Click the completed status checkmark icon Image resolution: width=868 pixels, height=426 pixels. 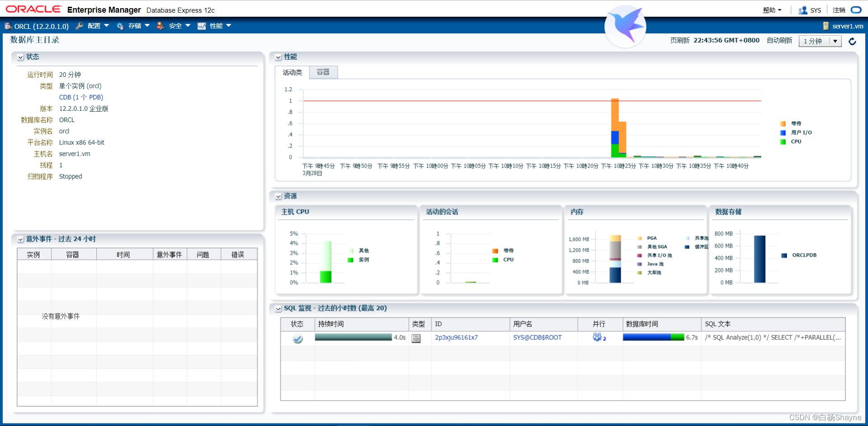[x=297, y=338]
